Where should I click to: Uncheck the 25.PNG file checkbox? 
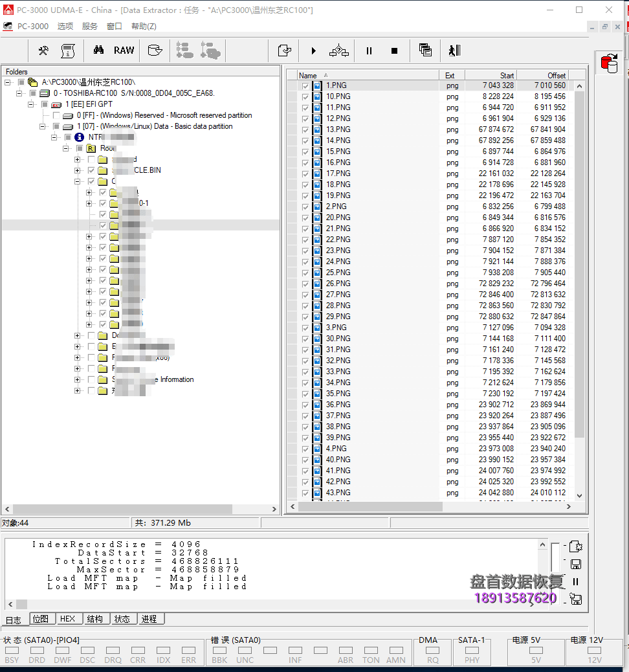point(305,273)
